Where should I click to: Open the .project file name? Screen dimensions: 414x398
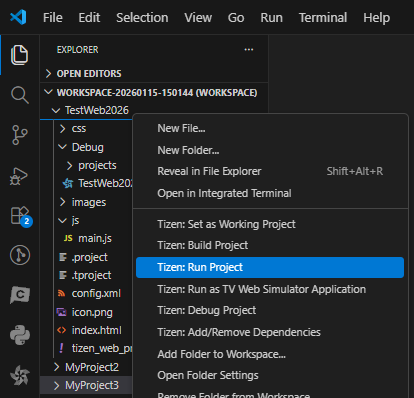click(89, 257)
